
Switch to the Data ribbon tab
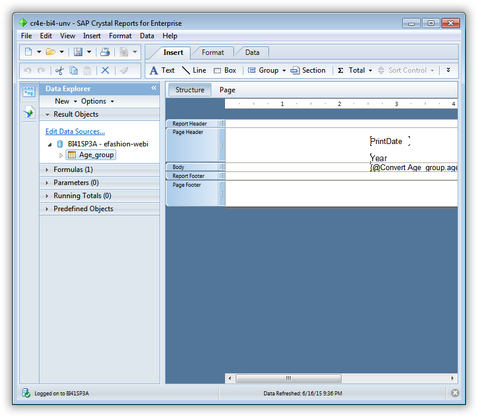point(252,52)
